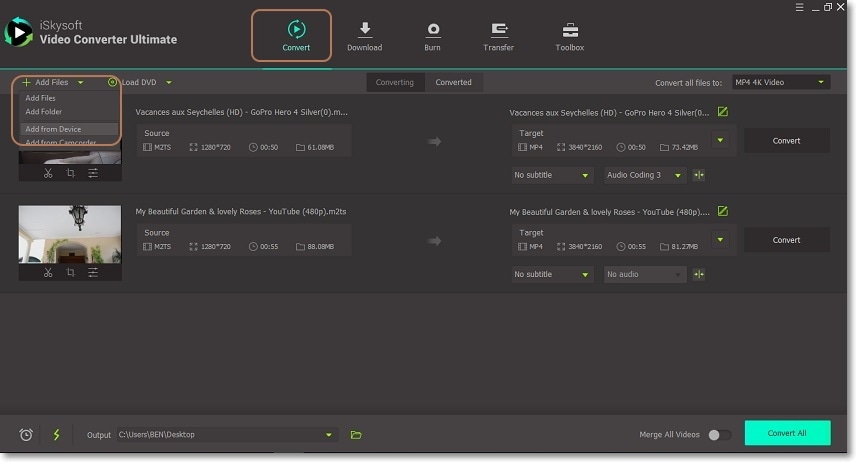Click source title My Beautiful Garden text
This screenshot has width=856, height=462.
(241, 211)
